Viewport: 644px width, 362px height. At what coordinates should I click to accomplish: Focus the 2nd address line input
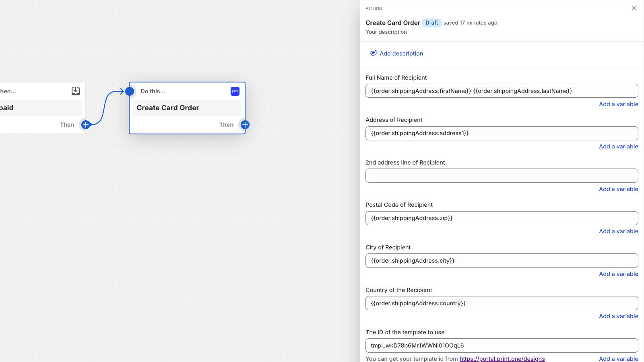coord(502,176)
